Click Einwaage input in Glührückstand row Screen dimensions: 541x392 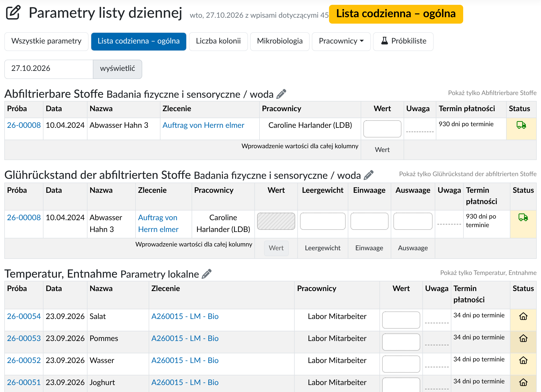coord(370,221)
